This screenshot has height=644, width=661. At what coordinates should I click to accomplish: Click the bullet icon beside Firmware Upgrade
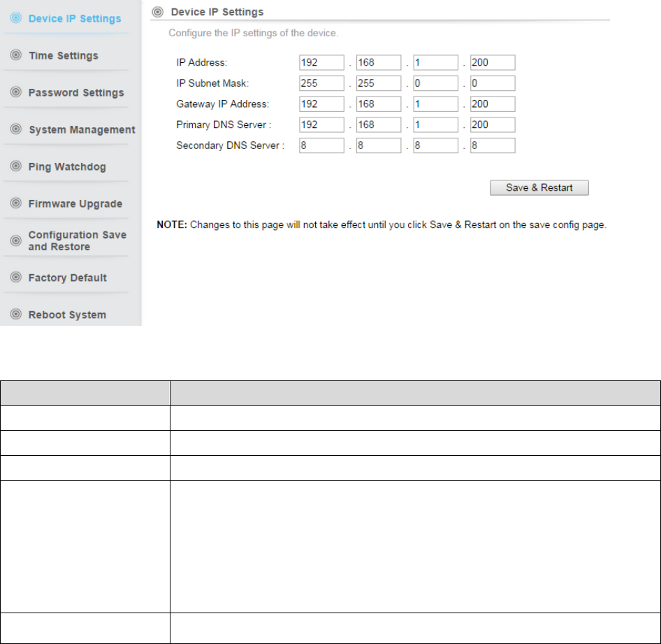coord(15,203)
